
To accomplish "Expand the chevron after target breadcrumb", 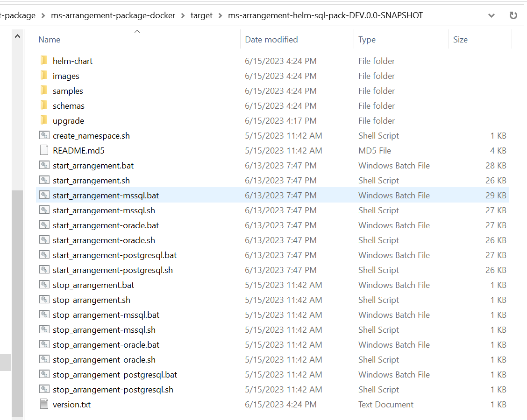I will coord(221,15).
